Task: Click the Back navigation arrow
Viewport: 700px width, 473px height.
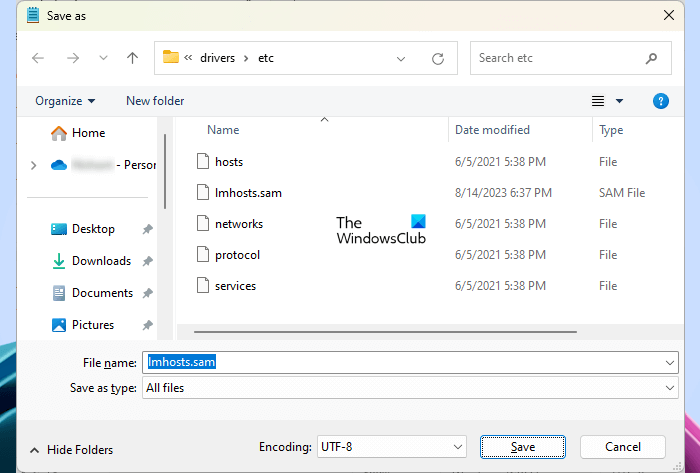Action: tap(38, 58)
